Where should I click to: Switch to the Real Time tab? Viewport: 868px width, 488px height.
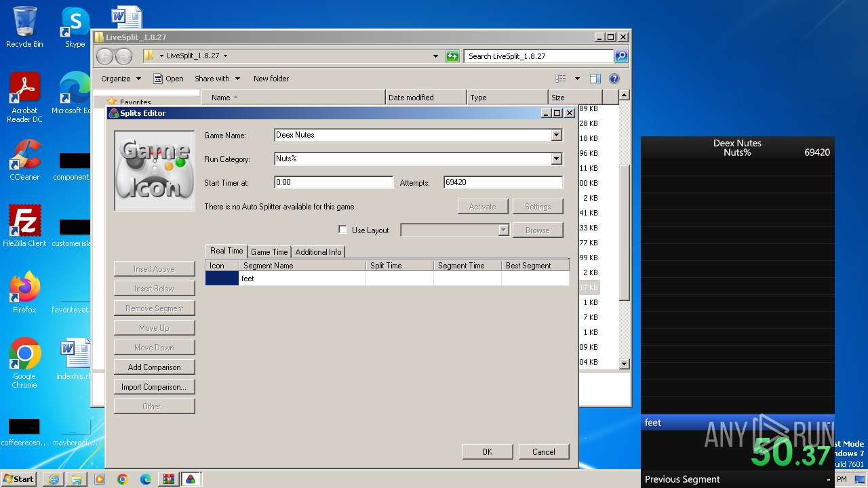click(x=226, y=251)
